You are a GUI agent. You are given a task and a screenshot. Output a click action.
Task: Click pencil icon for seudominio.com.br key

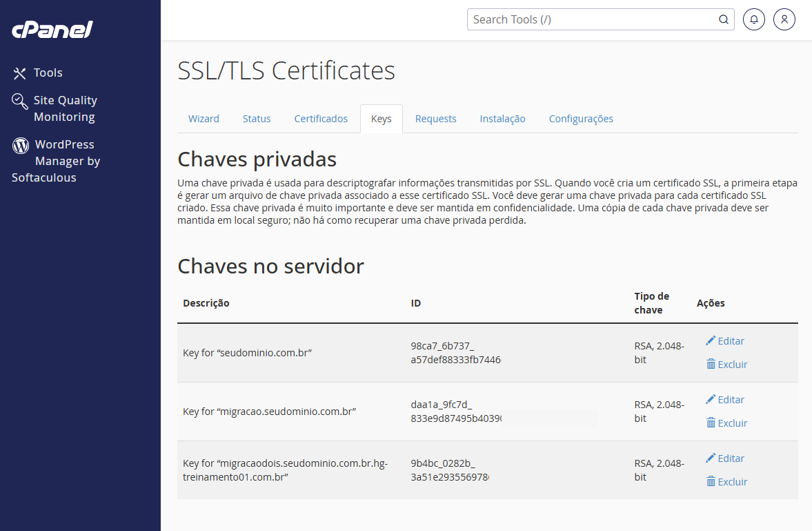tap(711, 340)
